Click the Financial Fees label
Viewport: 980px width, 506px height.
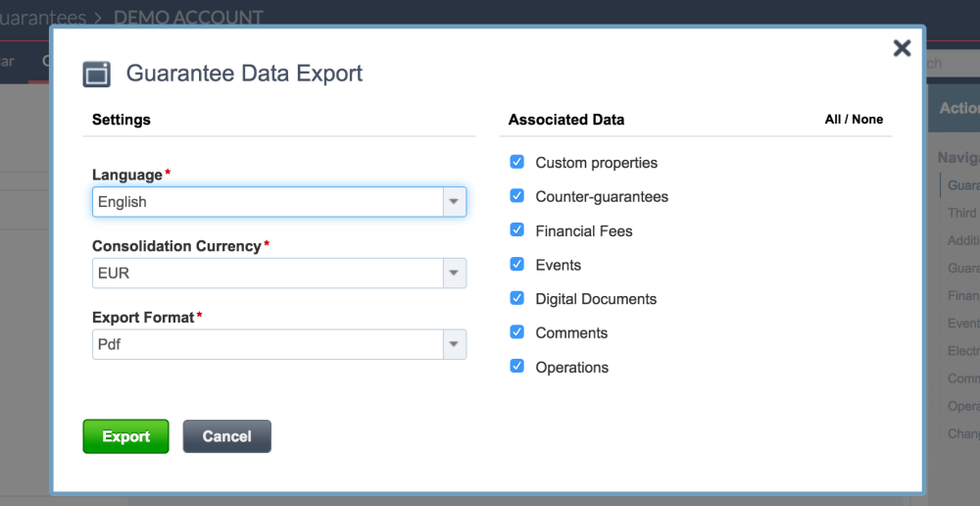click(x=584, y=230)
